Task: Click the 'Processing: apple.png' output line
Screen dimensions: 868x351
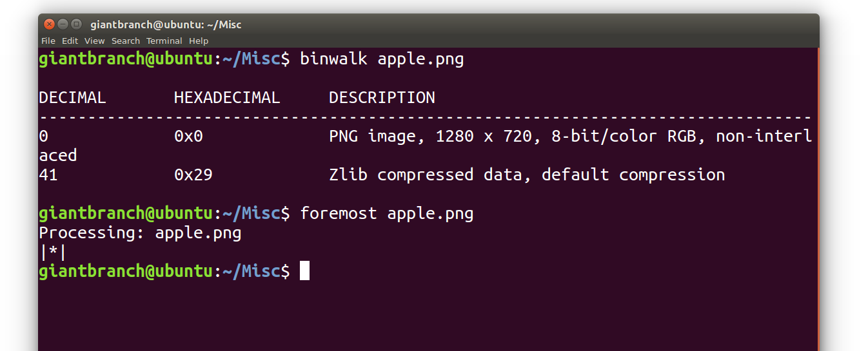Action: [140, 232]
